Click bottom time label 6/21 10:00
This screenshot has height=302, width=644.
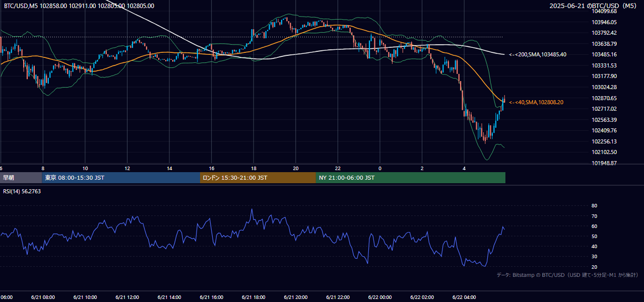point(85,297)
